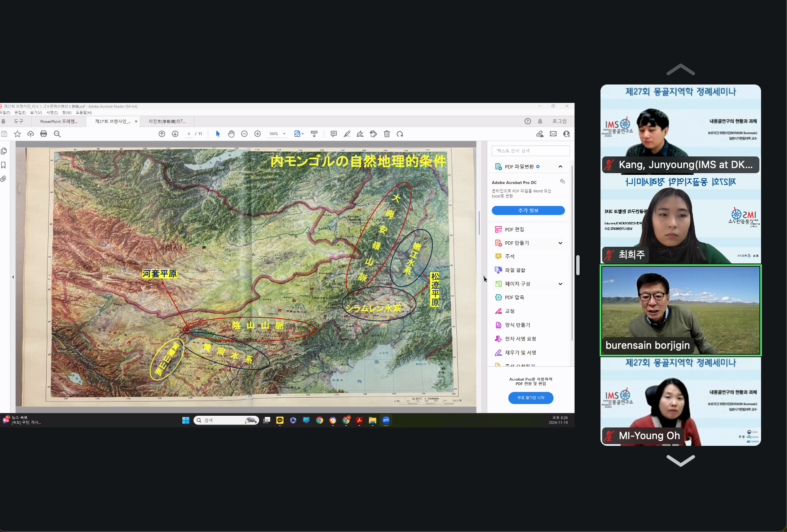Open Chrome from the shared taskbar
Viewport: 787px width, 532px height.
point(319,420)
